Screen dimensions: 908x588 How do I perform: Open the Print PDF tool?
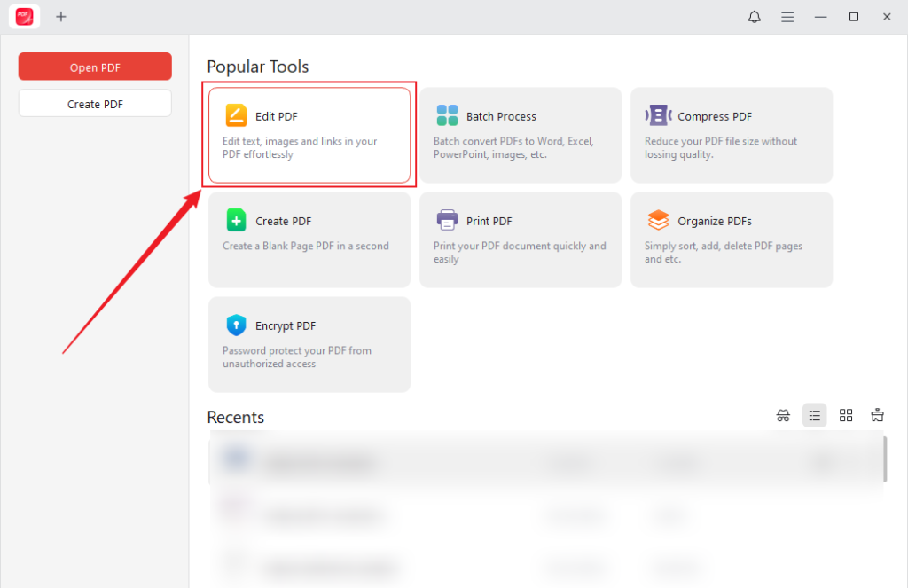[520, 239]
